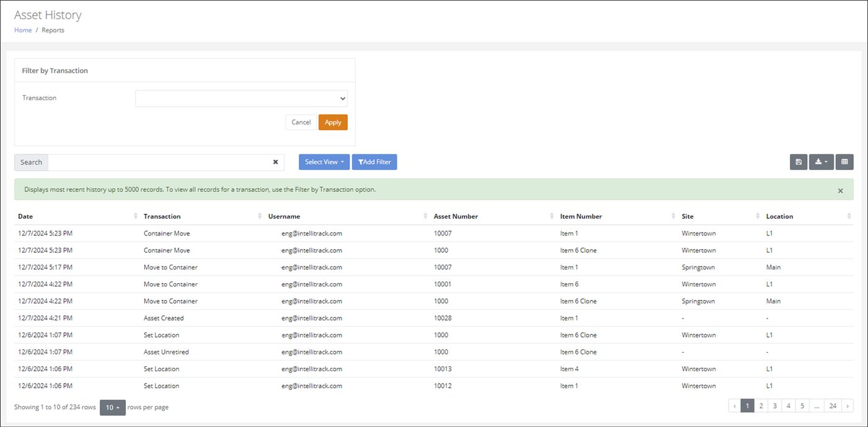The height and width of the screenshot is (427, 868).
Task: Go to page 3
Action: 774,407
